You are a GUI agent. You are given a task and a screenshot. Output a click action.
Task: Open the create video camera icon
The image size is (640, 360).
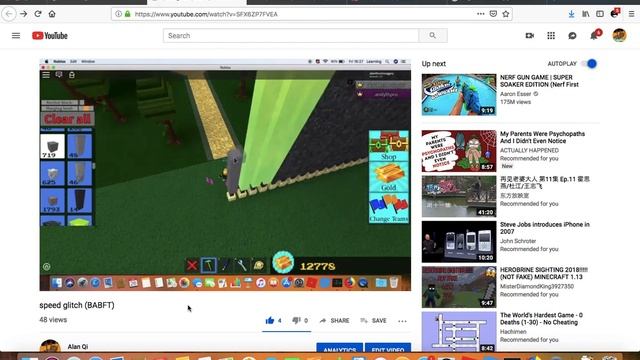[x=530, y=36]
